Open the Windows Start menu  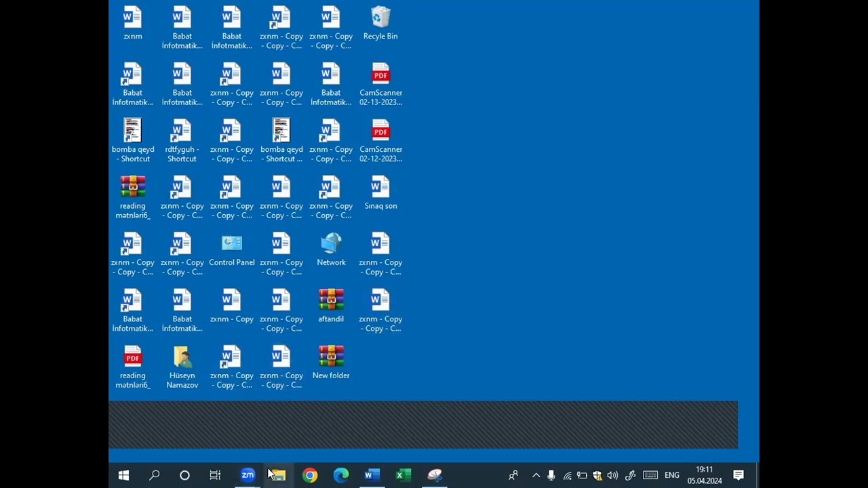[123, 475]
